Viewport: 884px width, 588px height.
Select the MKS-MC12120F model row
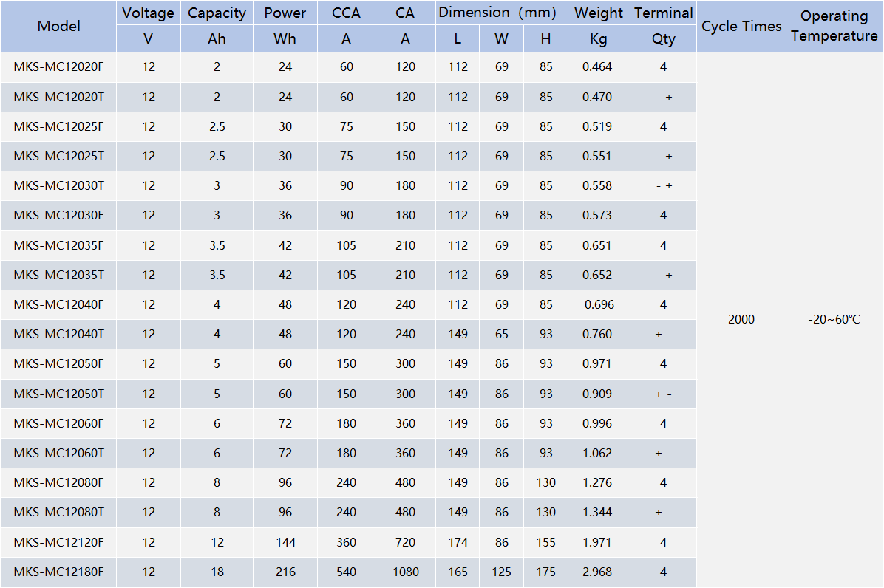(348, 542)
